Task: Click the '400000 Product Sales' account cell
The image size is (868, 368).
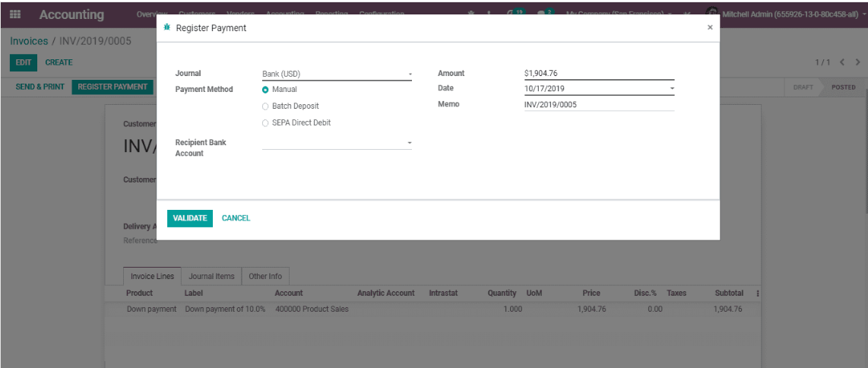Action: (x=312, y=309)
